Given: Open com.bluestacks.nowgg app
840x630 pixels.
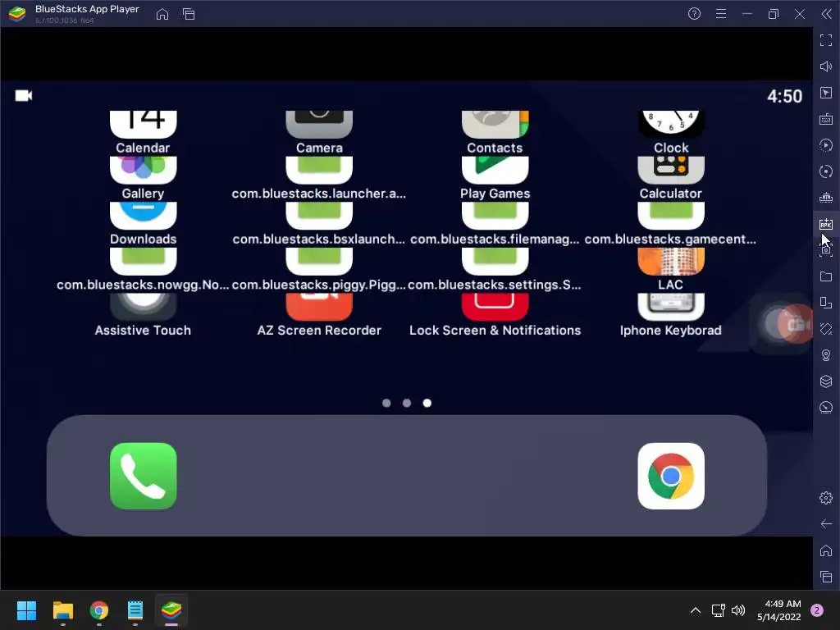Looking at the screenshot, I should click(143, 262).
